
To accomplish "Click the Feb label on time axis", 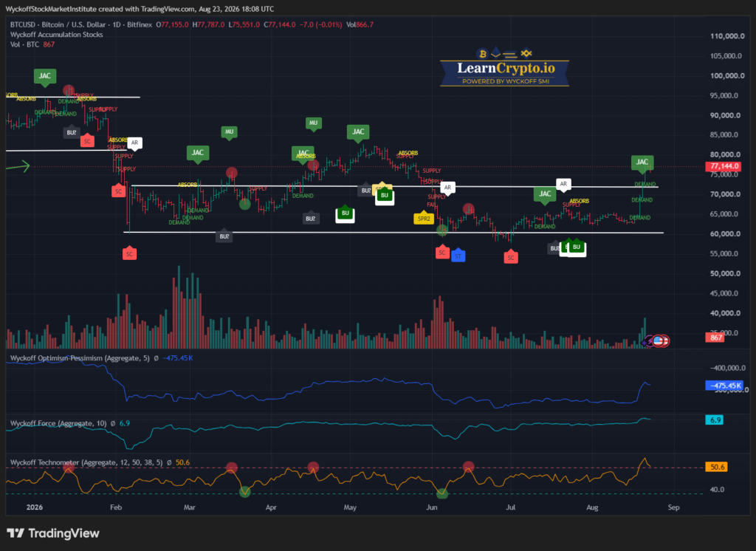I will pyautogui.click(x=116, y=507).
